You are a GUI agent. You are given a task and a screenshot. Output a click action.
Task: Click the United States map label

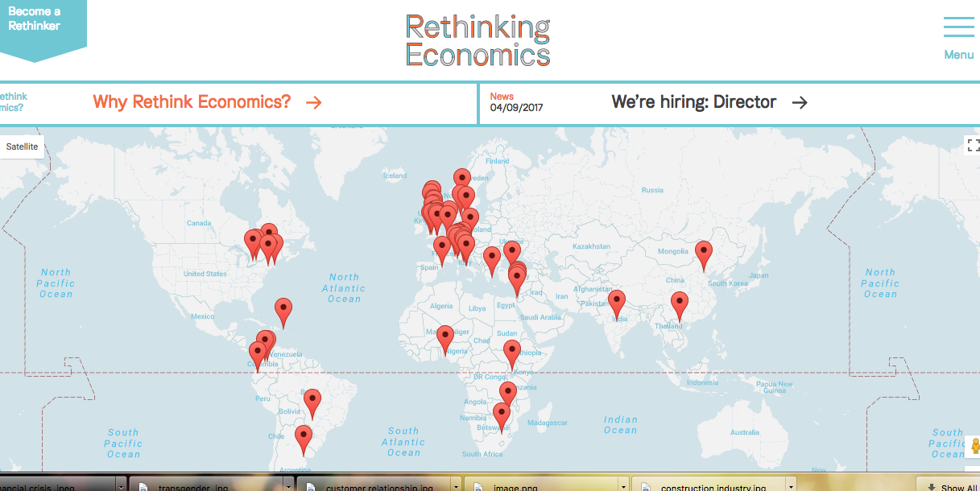point(205,274)
